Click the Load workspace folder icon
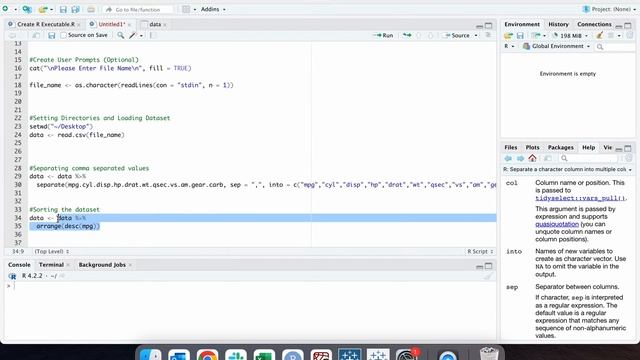The image size is (640, 360). coord(508,36)
